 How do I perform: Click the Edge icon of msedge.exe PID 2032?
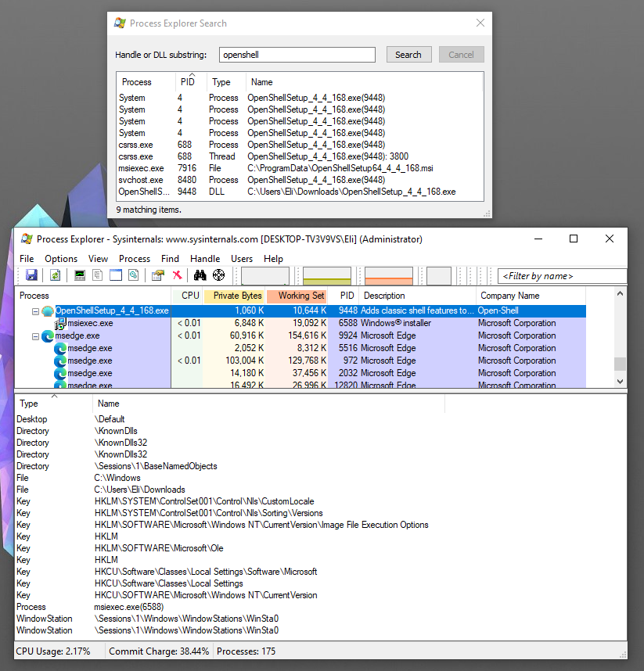click(x=60, y=373)
